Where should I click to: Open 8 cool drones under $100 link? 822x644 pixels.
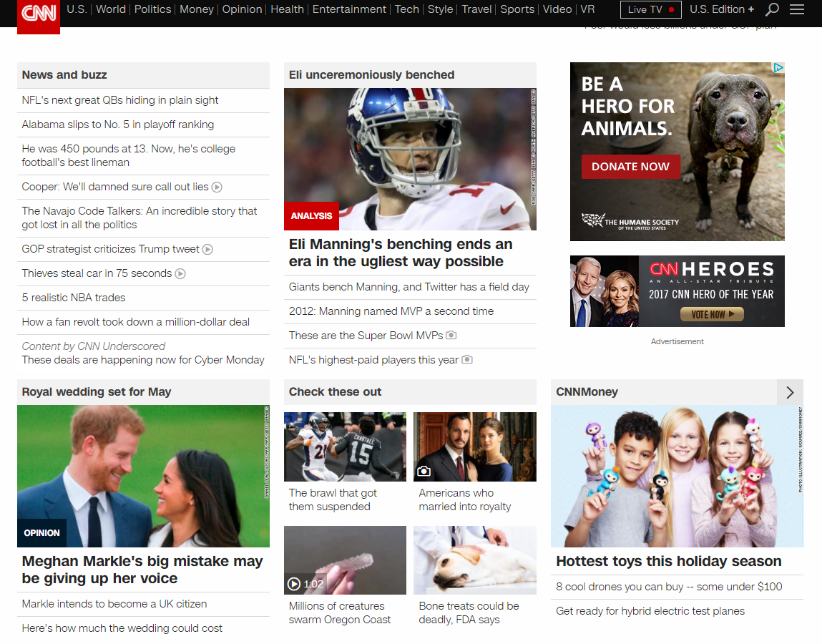[669, 587]
